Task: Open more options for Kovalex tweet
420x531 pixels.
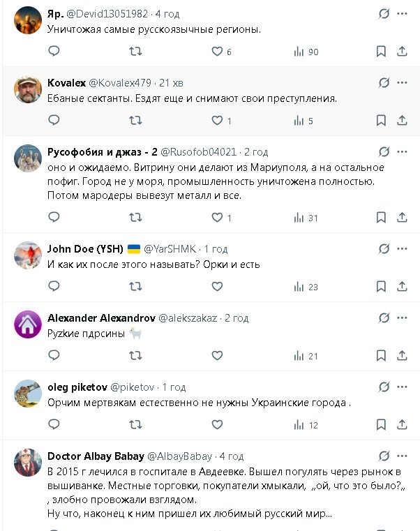Action: point(402,83)
